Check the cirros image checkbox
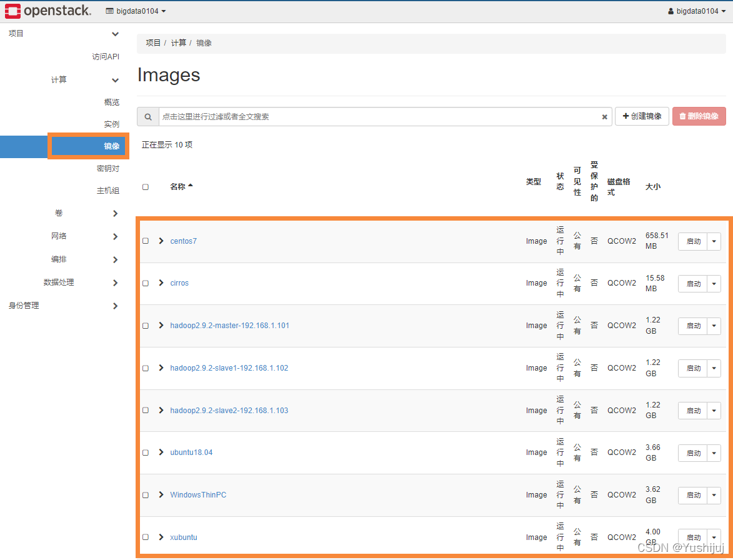 [x=146, y=283]
